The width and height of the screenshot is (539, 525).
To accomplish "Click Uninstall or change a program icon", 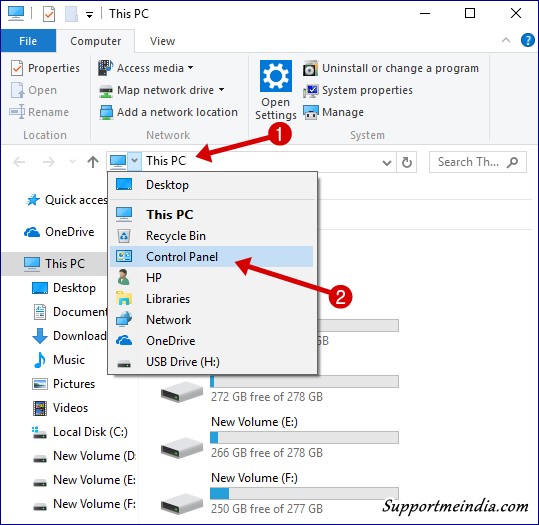I will [x=310, y=68].
